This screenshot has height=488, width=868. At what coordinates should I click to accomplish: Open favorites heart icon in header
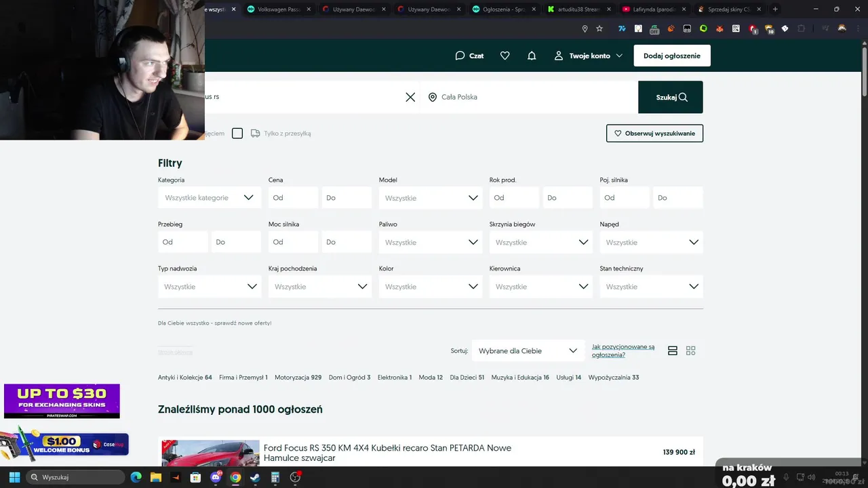tap(505, 56)
